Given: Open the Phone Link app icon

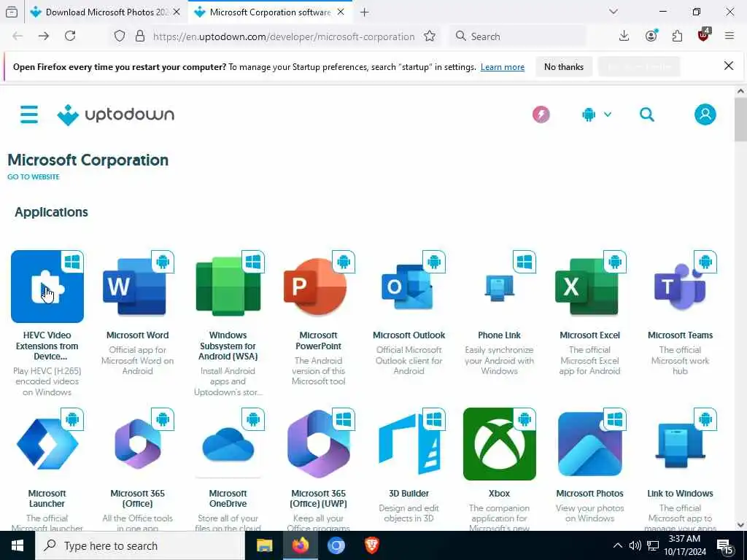Looking at the screenshot, I should [x=499, y=287].
